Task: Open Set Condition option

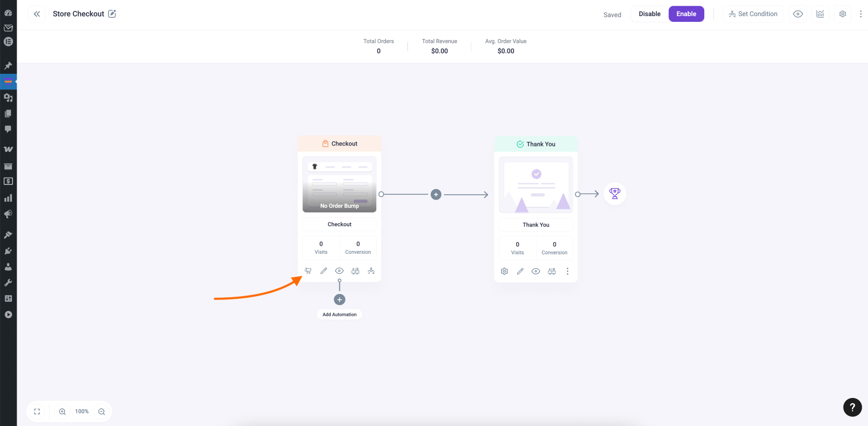Action: coord(753,14)
